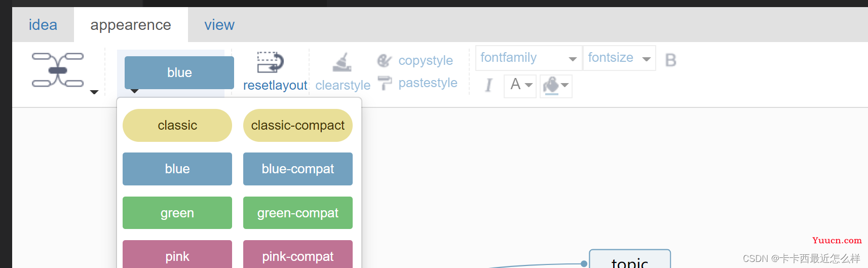Expand the layout template dropdown arrow
This screenshot has height=268, width=868.
[x=94, y=92]
